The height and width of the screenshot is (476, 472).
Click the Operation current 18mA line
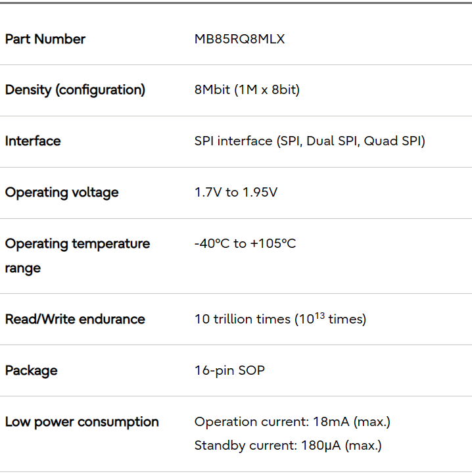click(292, 422)
